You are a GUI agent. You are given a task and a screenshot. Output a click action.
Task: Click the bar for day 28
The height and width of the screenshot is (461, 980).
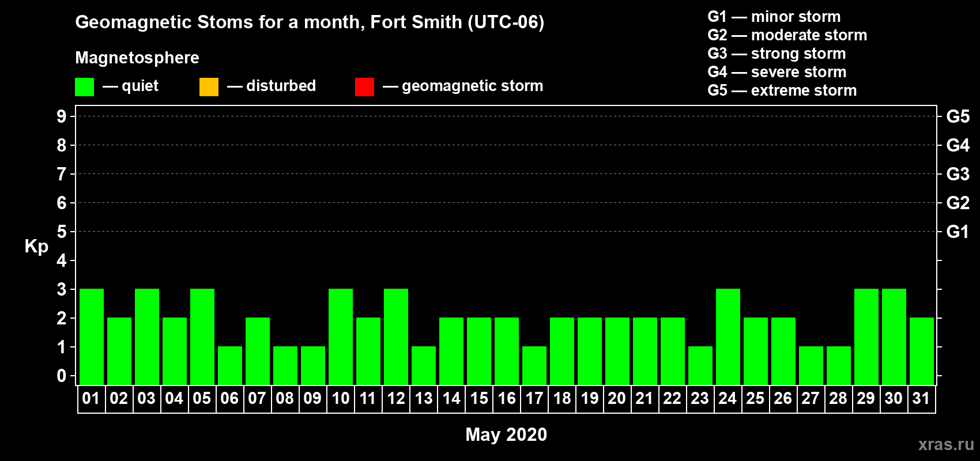tap(839, 365)
